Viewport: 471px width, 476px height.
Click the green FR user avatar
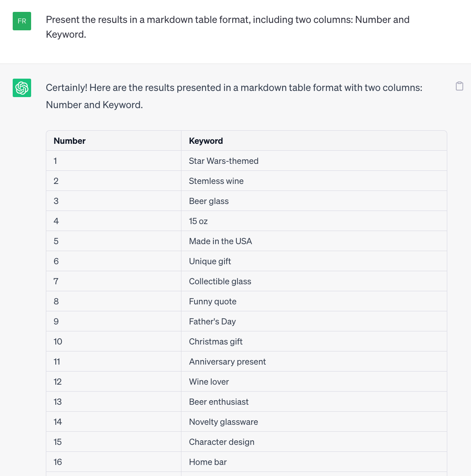tap(22, 21)
